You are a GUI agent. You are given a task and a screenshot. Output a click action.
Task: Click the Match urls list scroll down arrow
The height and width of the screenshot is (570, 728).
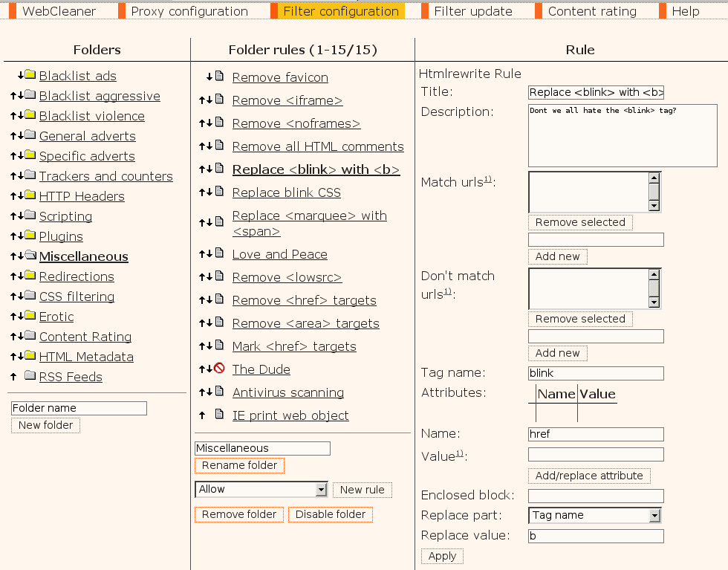654,205
